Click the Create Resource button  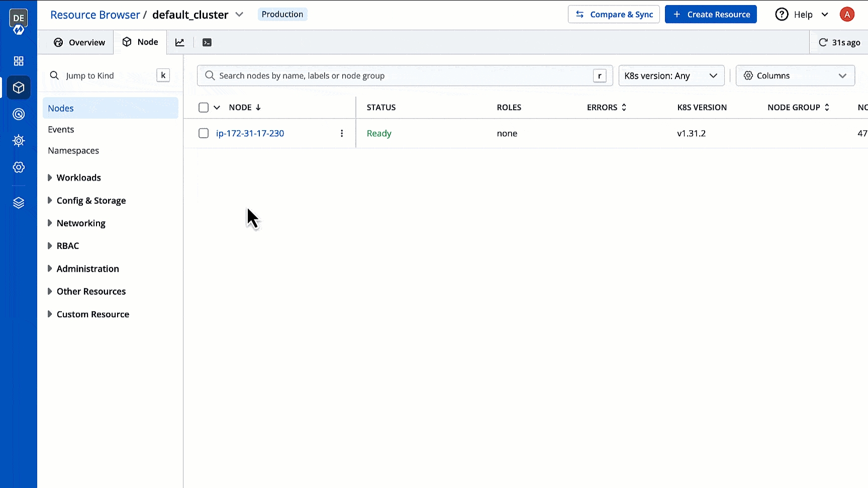(x=710, y=15)
